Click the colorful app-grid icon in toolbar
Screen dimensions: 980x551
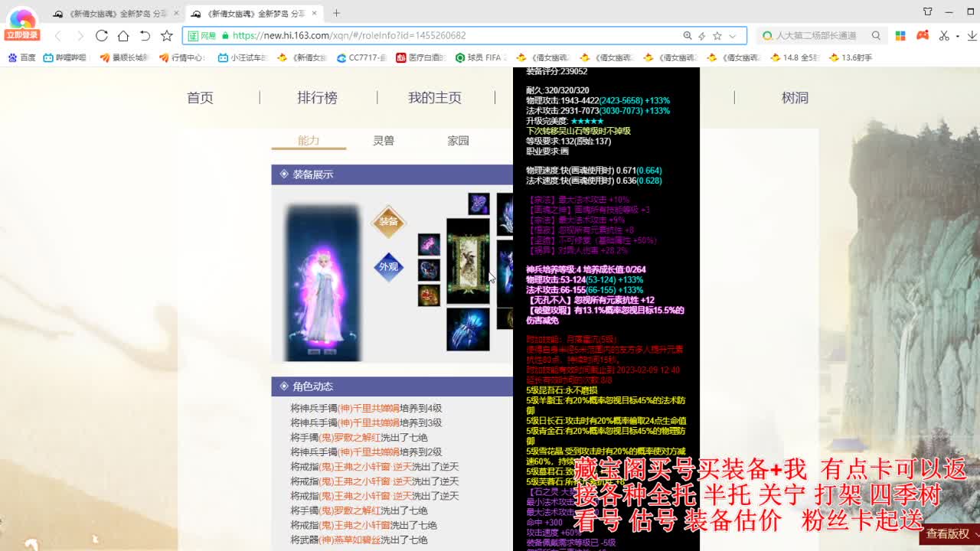(900, 36)
